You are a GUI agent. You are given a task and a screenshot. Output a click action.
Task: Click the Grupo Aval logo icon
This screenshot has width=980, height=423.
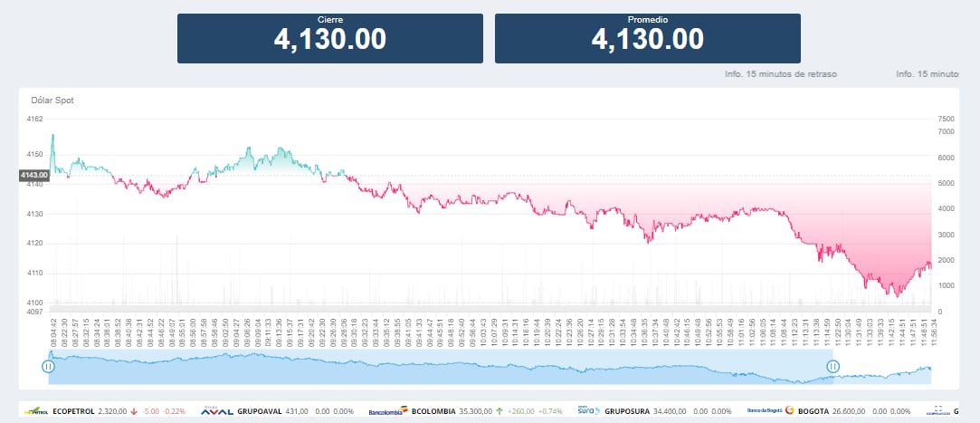(221, 411)
